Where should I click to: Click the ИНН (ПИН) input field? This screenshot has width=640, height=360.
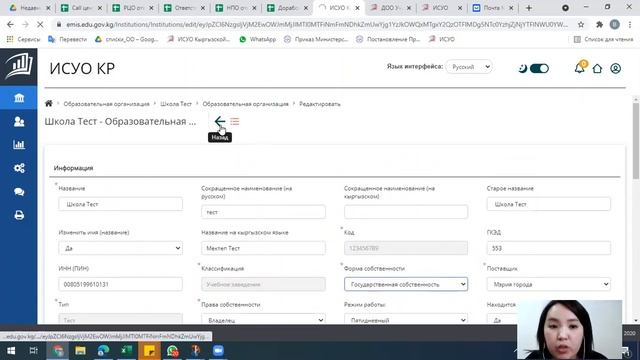point(120,284)
